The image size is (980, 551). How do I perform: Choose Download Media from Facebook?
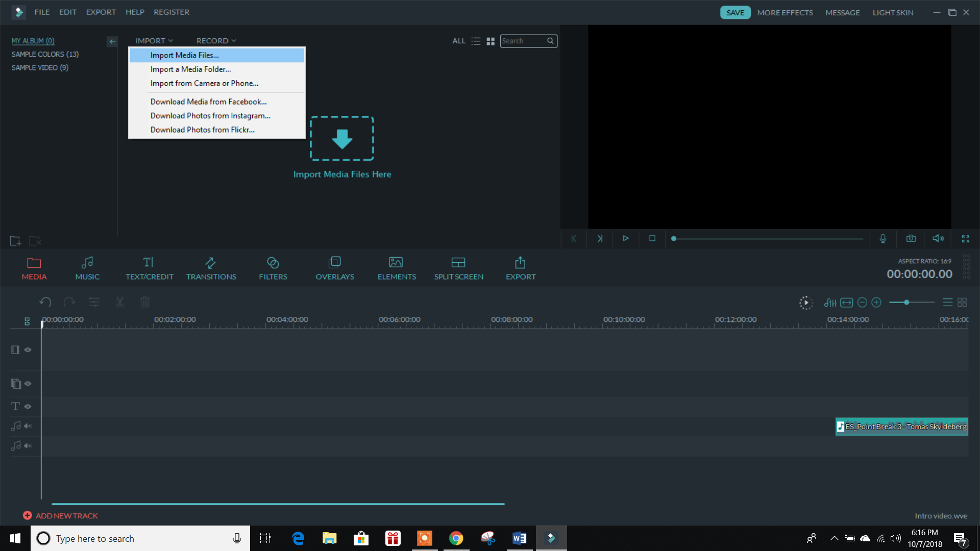point(208,101)
